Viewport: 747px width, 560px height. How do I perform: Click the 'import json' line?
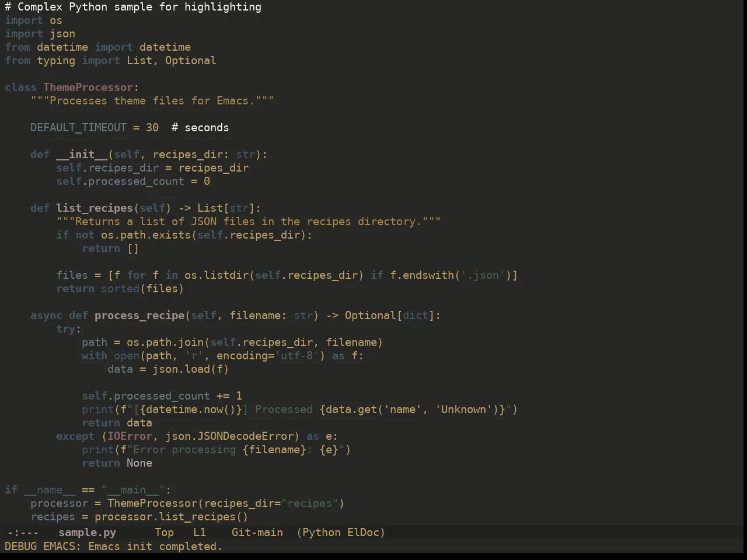click(x=40, y=34)
